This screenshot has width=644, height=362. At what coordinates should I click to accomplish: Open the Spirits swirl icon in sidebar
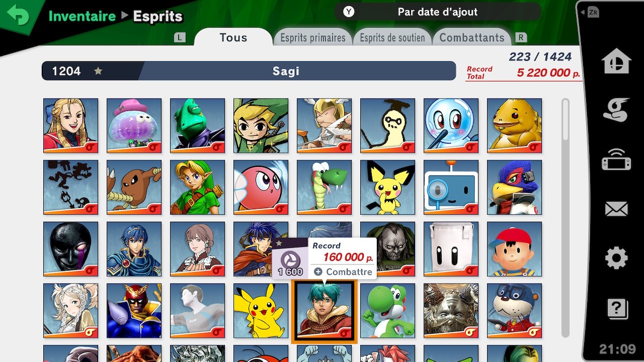[x=616, y=110]
